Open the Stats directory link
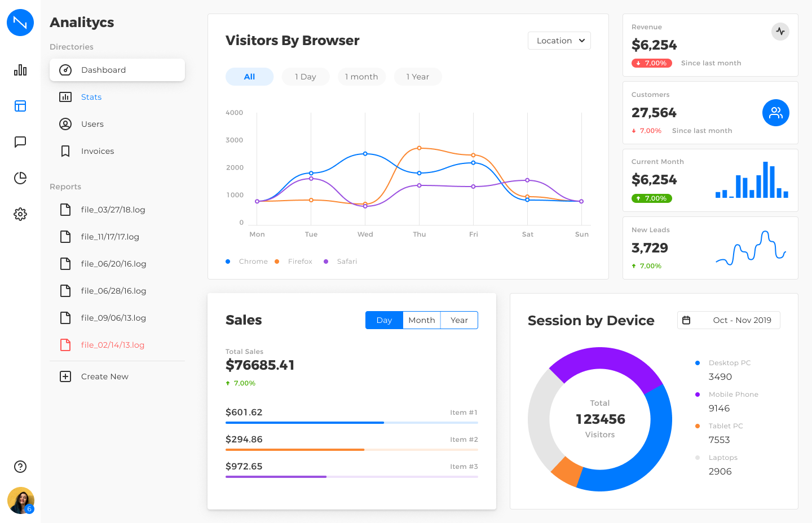The width and height of the screenshot is (812, 523). [91, 97]
